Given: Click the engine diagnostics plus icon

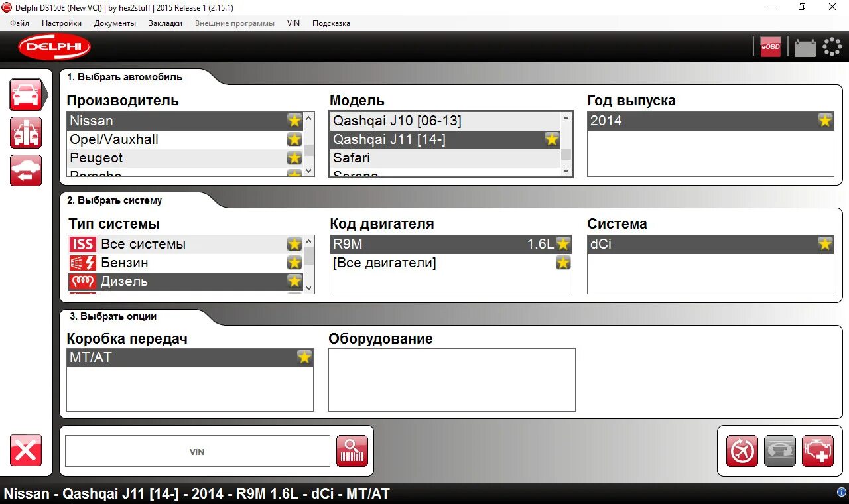Looking at the screenshot, I should pos(818,452).
